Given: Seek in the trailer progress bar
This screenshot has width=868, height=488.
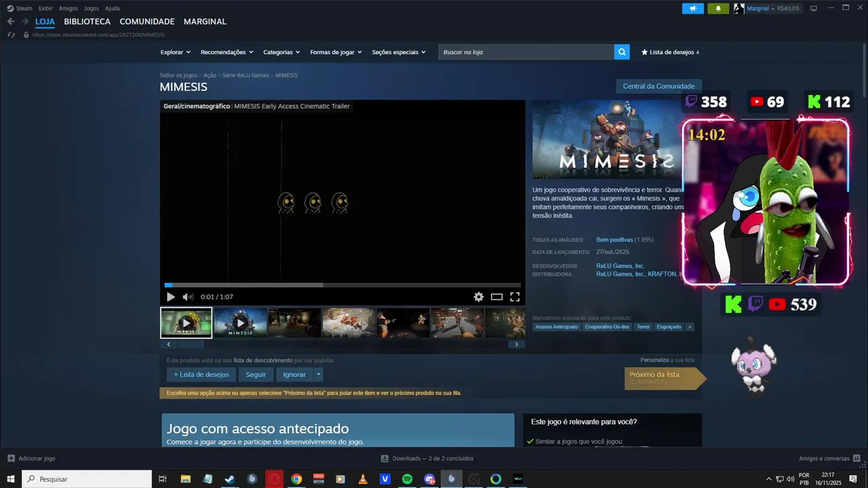Looking at the screenshot, I should coord(342,285).
